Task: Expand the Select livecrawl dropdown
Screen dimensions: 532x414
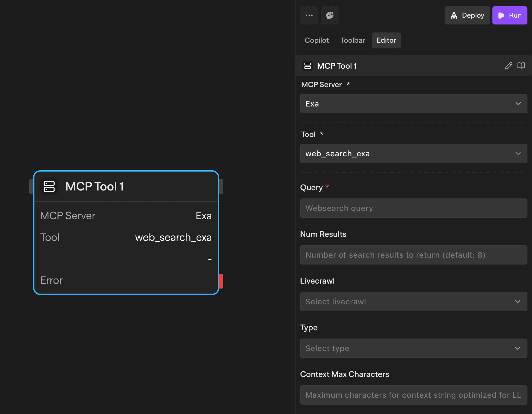Action: (x=414, y=302)
